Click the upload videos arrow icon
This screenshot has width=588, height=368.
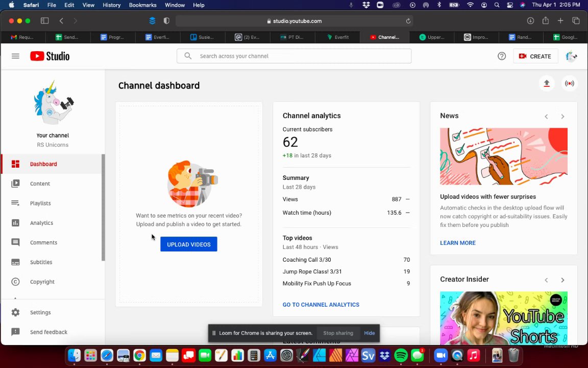pos(547,83)
